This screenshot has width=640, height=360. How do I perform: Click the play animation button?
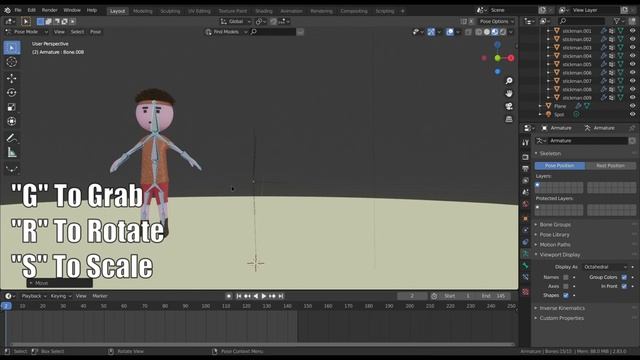(x=264, y=296)
